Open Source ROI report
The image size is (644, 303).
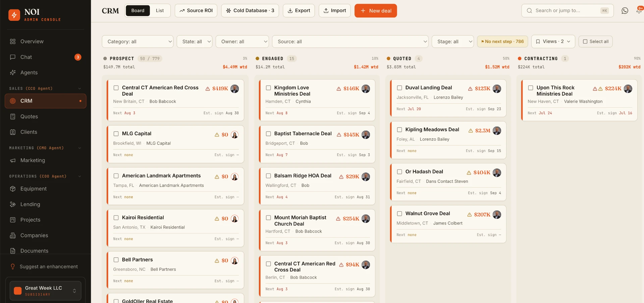[196, 11]
